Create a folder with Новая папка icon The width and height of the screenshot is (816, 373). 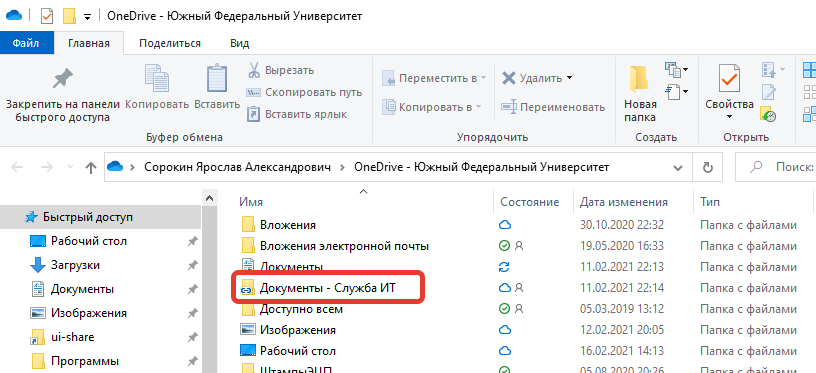pos(640,79)
